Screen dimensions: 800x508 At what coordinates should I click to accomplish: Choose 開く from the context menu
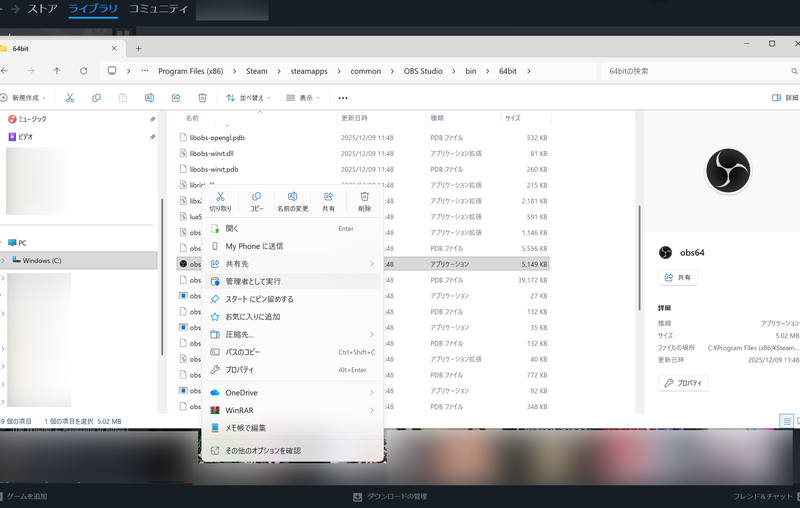click(x=293, y=228)
